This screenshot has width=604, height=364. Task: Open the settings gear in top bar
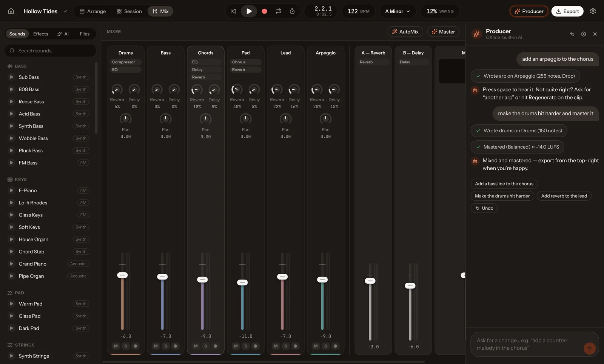tap(593, 11)
